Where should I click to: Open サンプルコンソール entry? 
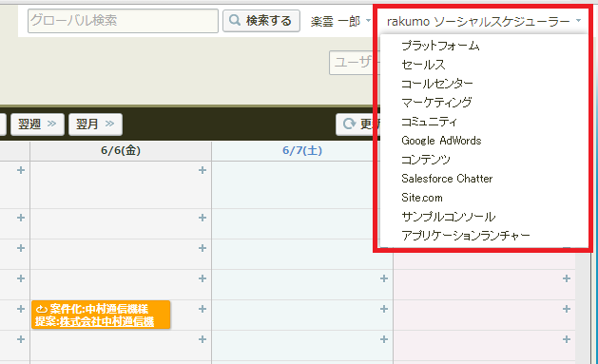pyautogui.click(x=449, y=217)
